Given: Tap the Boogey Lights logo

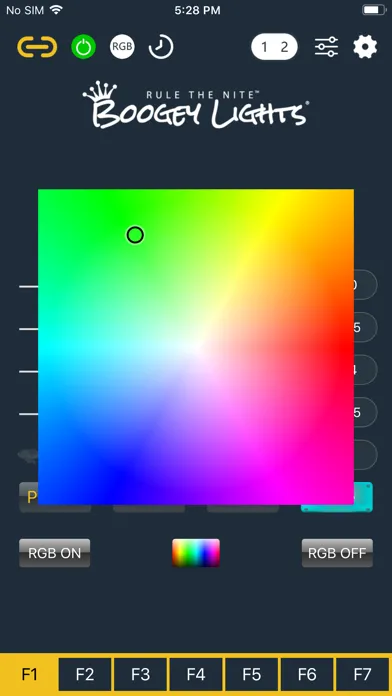Looking at the screenshot, I should (x=195, y=105).
